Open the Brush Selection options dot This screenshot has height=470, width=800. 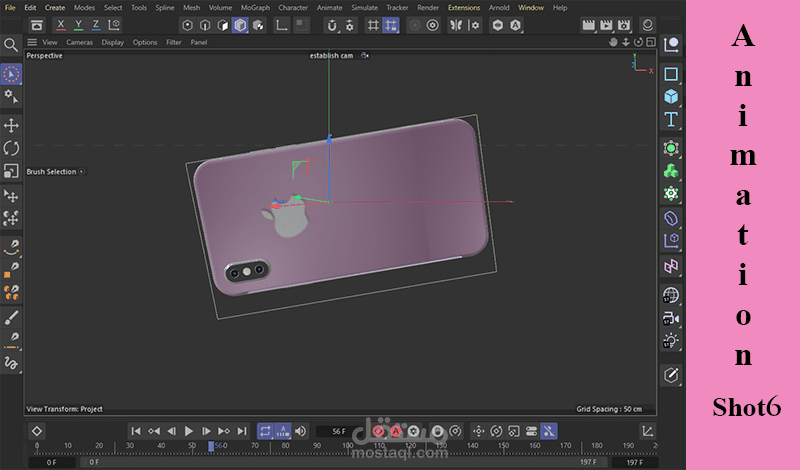coord(82,171)
